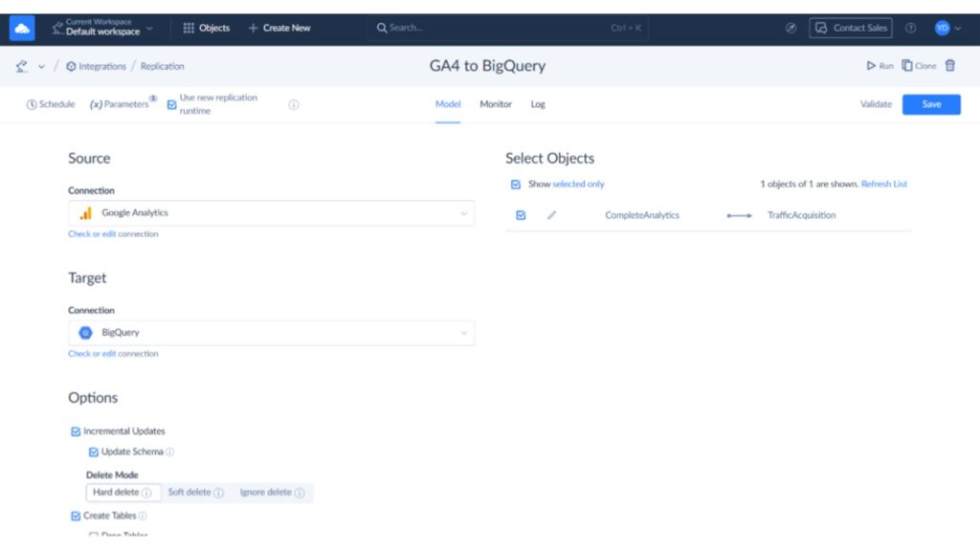Viewport: 980px width, 551px height.
Task: Click the blue Save button
Action: [x=931, y=104]
